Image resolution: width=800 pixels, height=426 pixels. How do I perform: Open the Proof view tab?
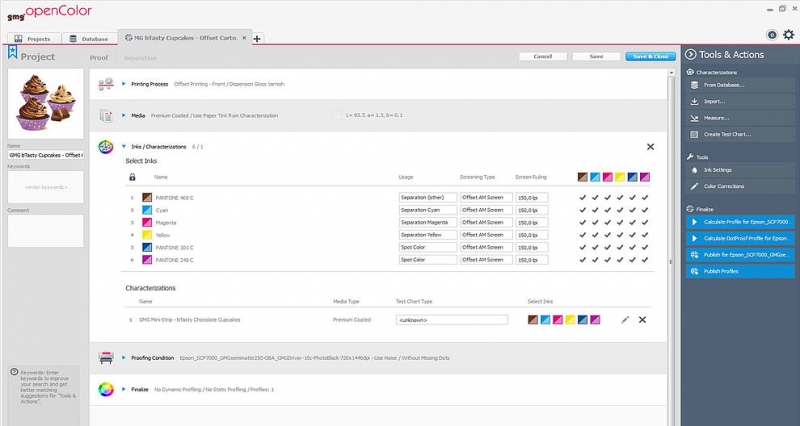[99, 58]
